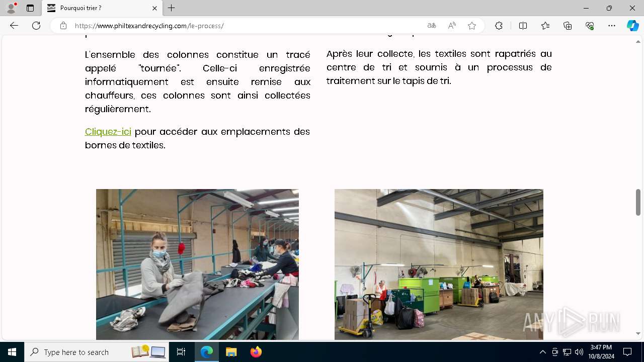Click the taskbar search box
The image size is (644, 362).
tap(97, 352)
